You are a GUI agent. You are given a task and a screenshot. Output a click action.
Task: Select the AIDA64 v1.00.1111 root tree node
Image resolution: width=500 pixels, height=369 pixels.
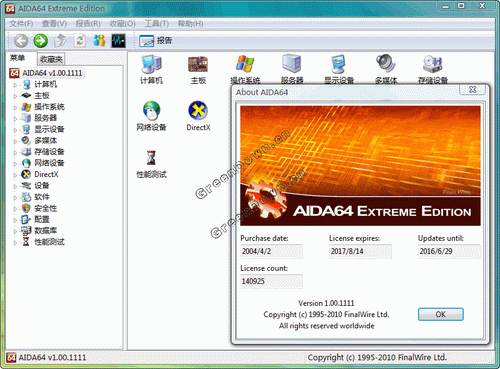[52, 73]
